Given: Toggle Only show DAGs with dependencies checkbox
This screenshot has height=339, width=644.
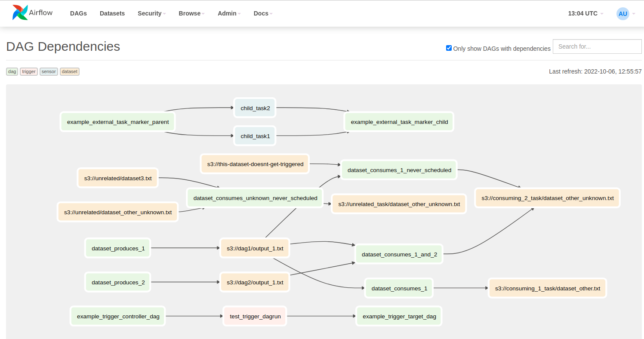Looking at the screenshot, I should tap(449, 48).
